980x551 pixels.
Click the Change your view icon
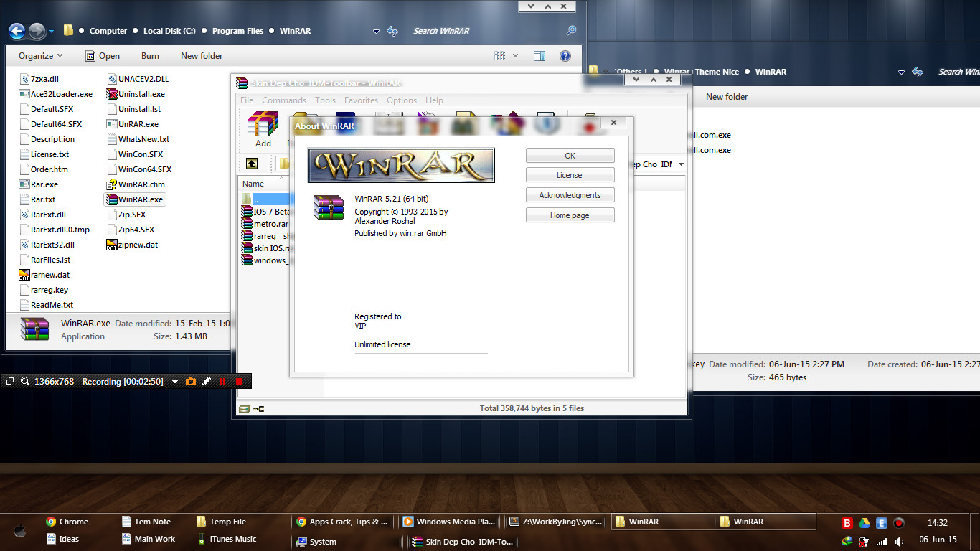click(500, 56)
